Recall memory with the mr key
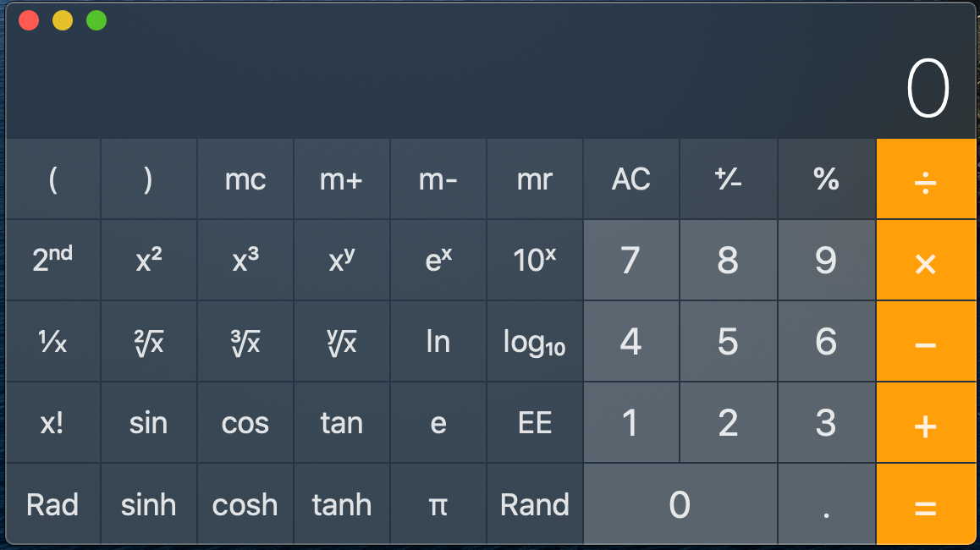The height and width of the screenshot is (550, 980). tap(535, 179)
